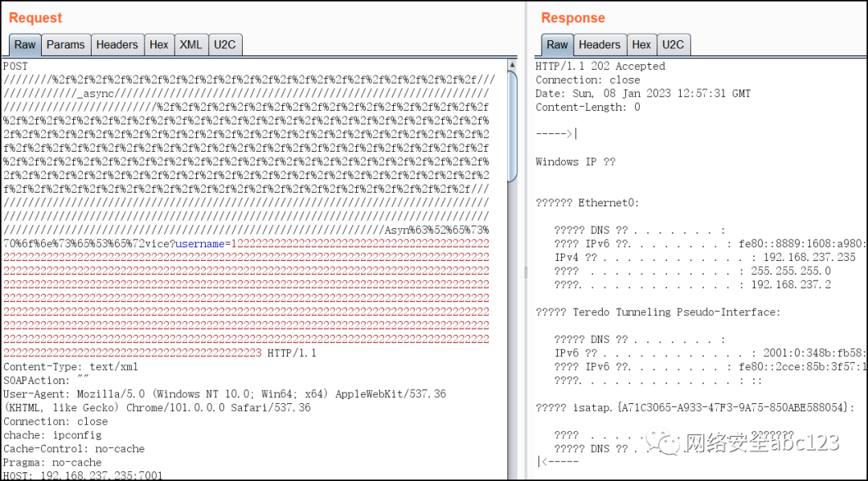Click the User-Agent header line
The height and width of the screenshot is (481, 868).
(x=224, y=401)
